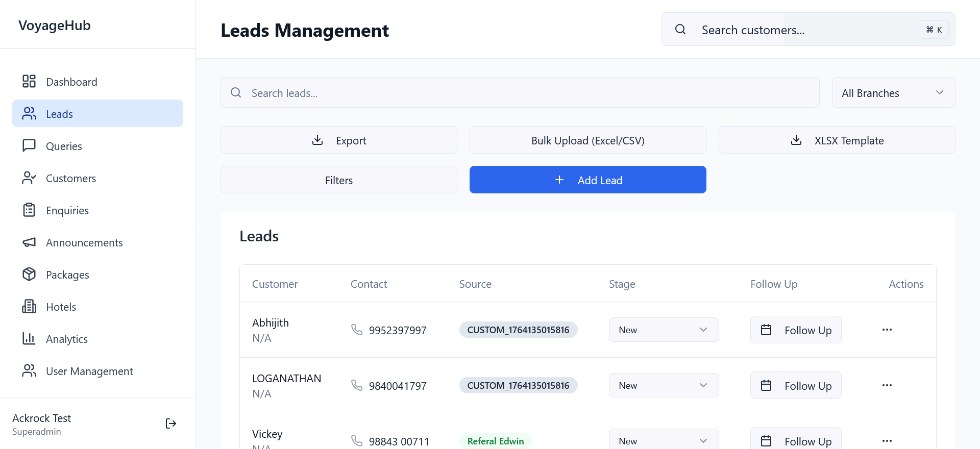Open the three-dot actions menu for LOGANATHAN

(x=887, y=385)
